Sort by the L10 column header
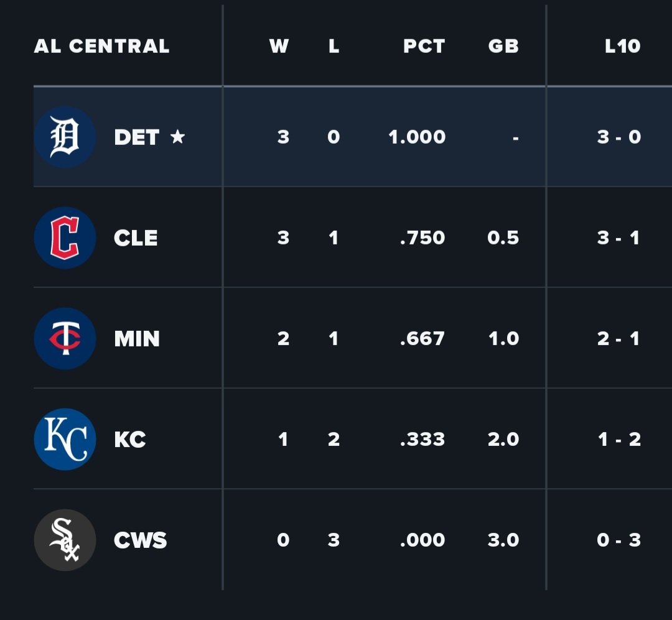Image resolution: width=672 pixels, height=620 pixels. click(622, 46)
